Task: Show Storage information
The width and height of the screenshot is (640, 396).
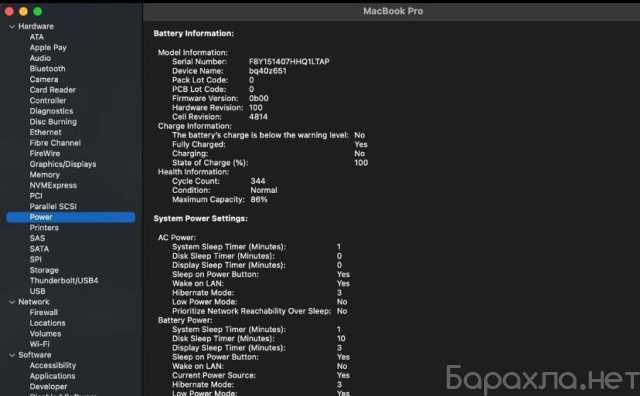Action: [x=44, y=270]
